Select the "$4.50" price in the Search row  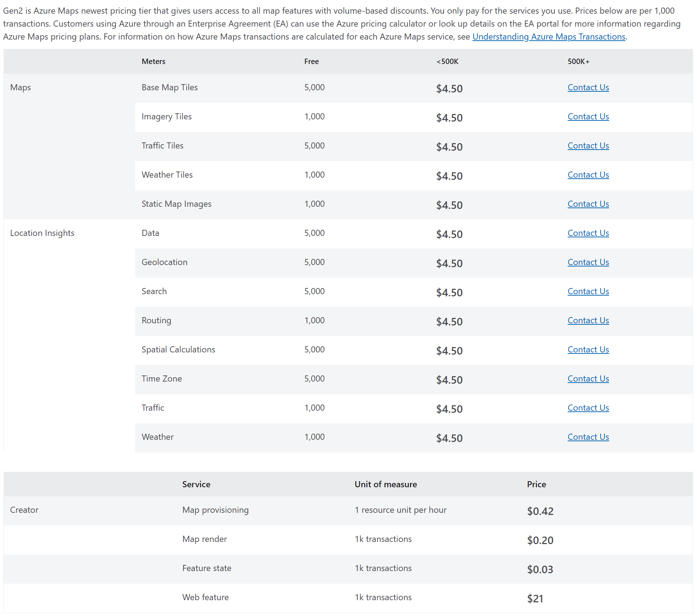[450, 292]
